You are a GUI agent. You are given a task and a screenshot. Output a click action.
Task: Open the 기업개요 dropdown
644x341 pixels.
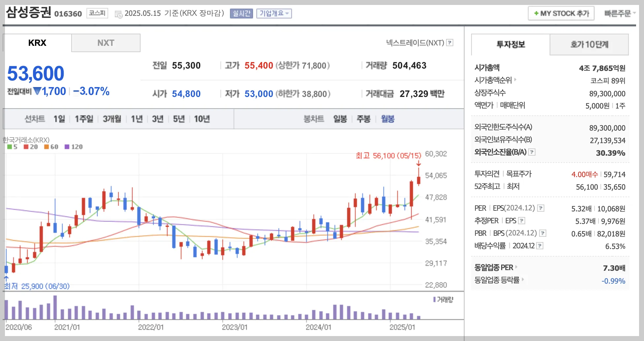(274, 14)
